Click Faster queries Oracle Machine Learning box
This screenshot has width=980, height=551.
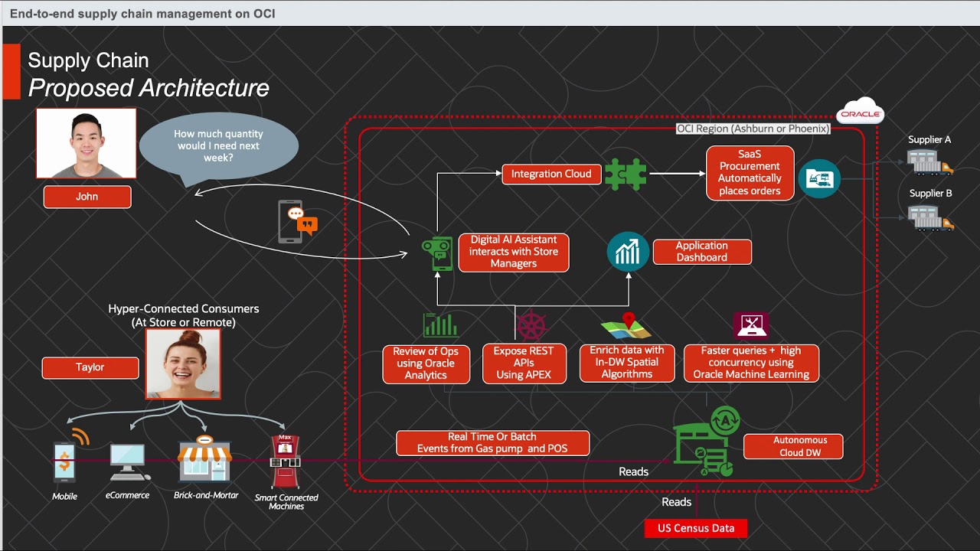click(x=751, y=363)
